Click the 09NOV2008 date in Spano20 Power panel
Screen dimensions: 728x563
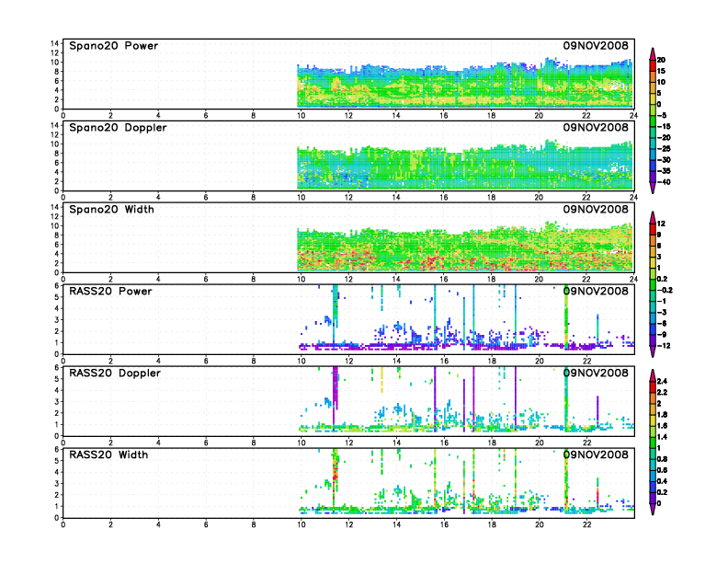[x=596, y=45]
